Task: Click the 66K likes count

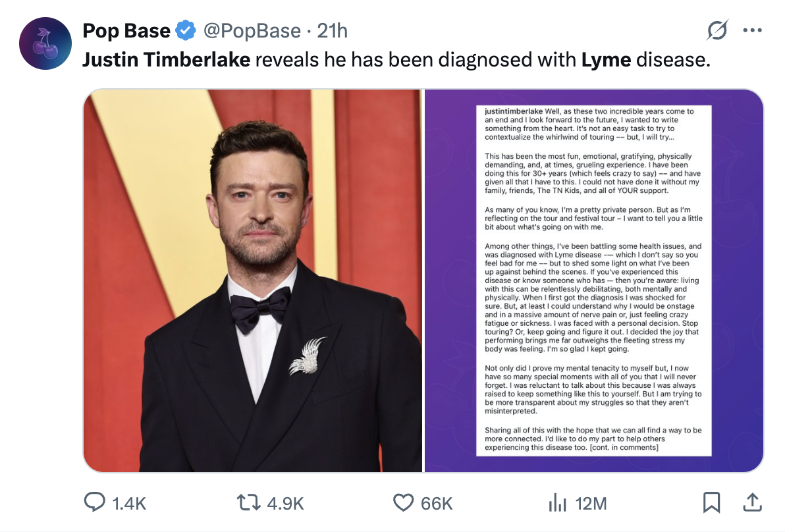Action: 437,504
